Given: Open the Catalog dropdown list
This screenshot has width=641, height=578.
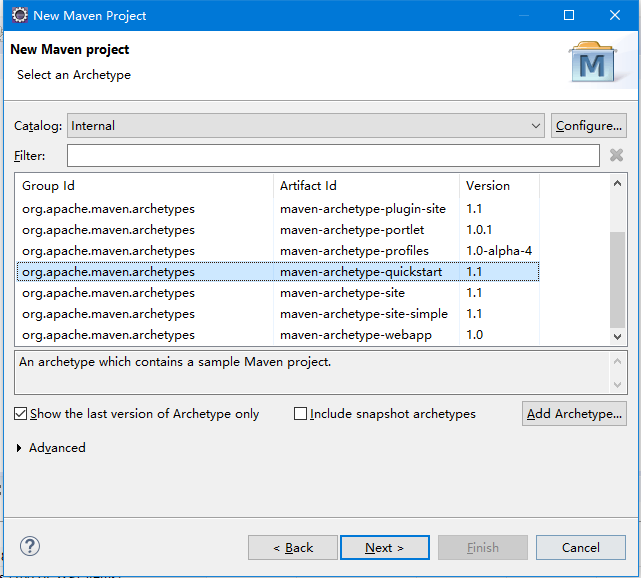Looking at the screenshot, I should click(x=536, y=126).
